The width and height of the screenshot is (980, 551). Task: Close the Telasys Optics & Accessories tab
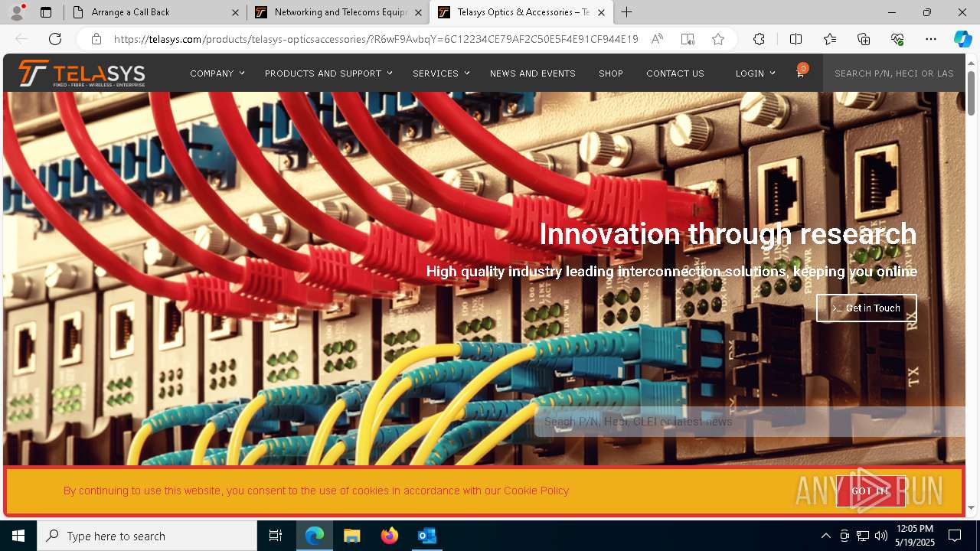[601, 12]
